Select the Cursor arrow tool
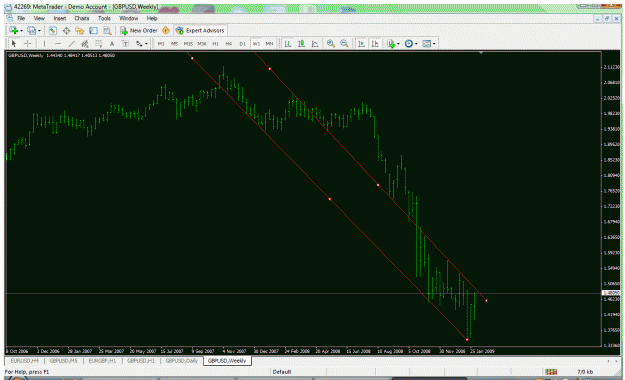Screen dimensions: 625x380 coord(14,43)
